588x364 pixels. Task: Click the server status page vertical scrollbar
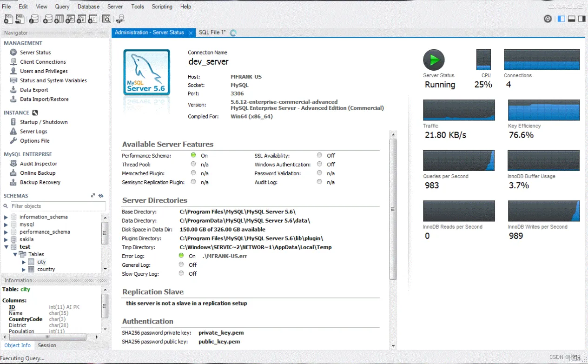pos(393,209)
